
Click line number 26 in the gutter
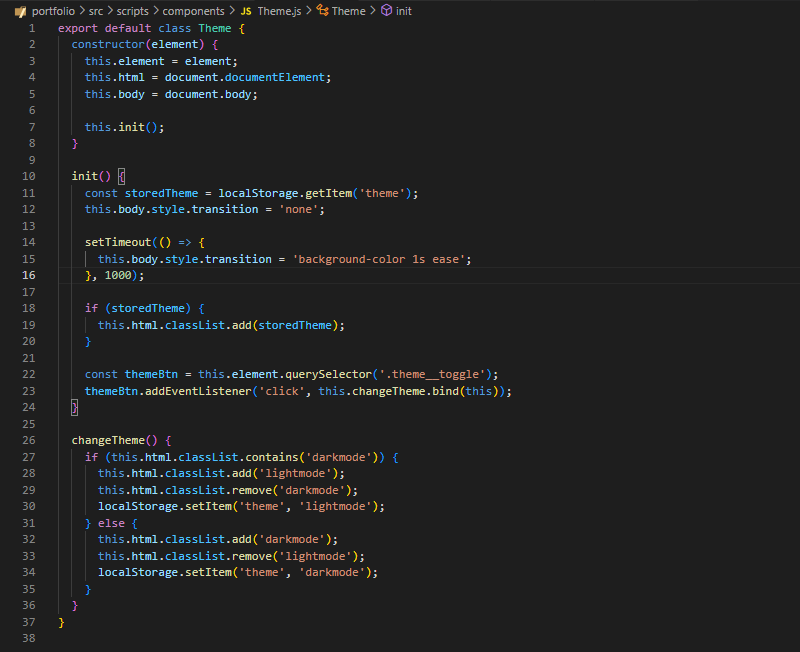pos(28,440)
